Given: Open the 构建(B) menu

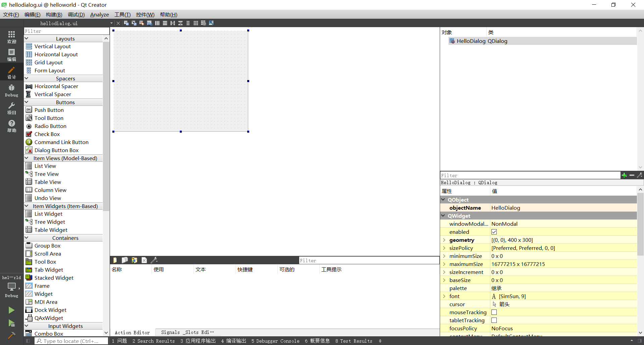Looking at the screenshot, I should point(54,15).
